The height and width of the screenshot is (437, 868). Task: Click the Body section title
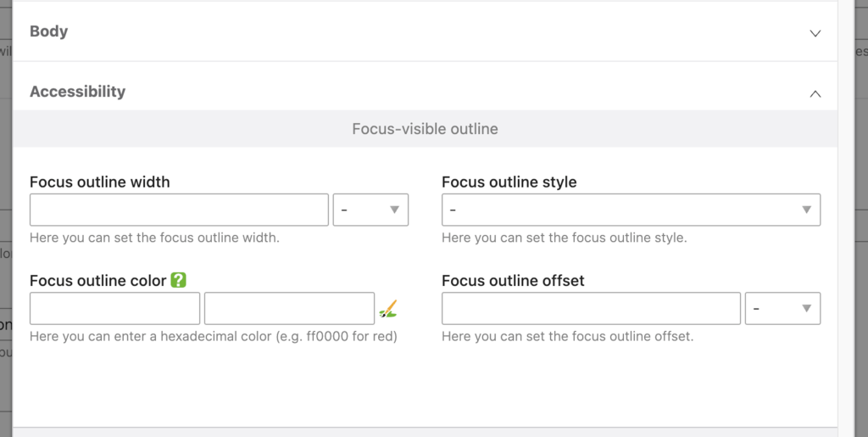(x=48, y=31)
